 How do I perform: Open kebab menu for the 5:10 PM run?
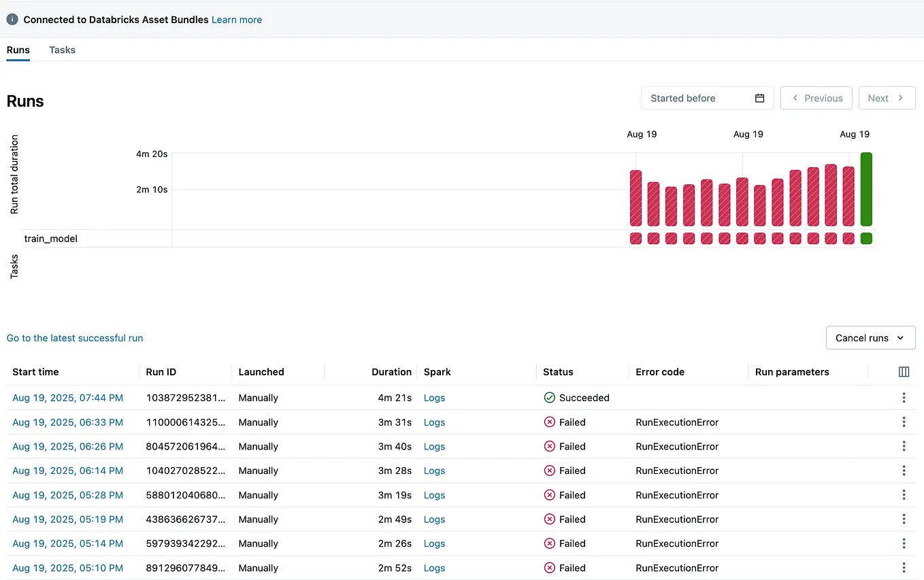[904, 568]
